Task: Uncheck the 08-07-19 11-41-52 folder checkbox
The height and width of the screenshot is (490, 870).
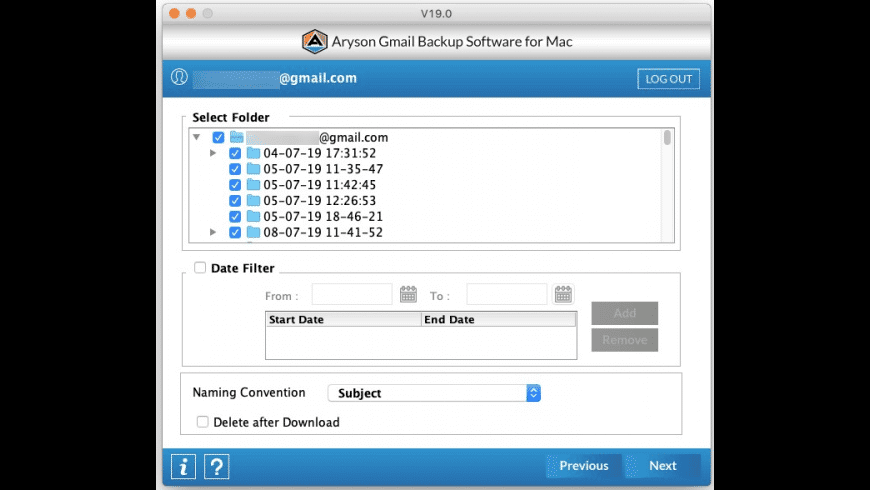Action: pyautogui.click(x=235, y=232)
